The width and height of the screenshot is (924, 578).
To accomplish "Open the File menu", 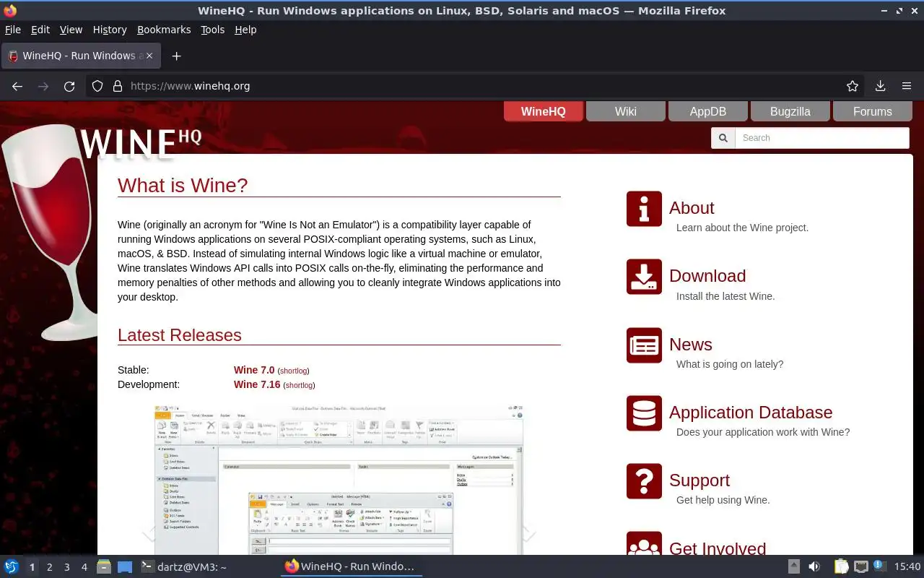I will point(13,30).
